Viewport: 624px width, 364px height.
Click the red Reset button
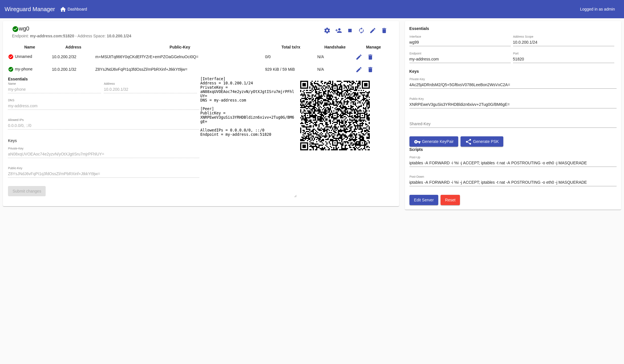[x=450, y=200]
